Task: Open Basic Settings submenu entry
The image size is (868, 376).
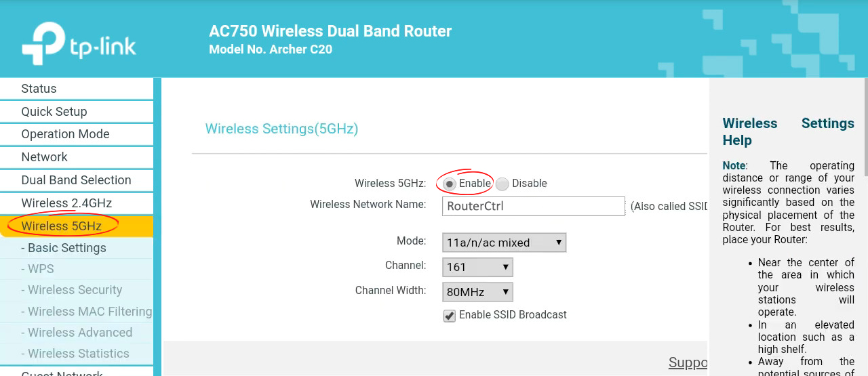Action: tap(66, 248)
